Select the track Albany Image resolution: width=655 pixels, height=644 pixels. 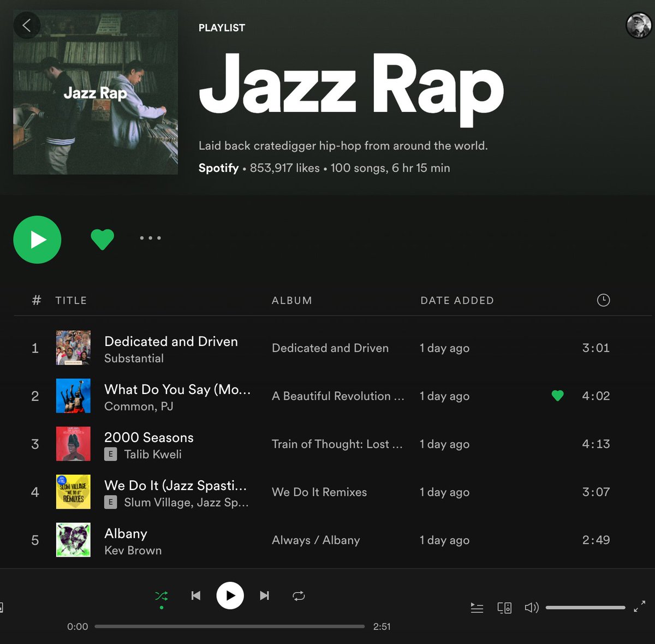(x=126, y=533)
